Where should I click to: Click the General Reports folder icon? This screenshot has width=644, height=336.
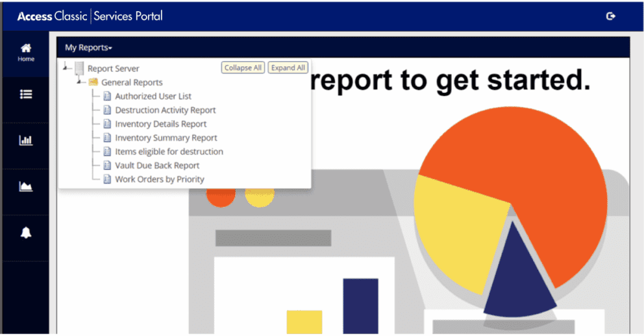tap(93, 82)
